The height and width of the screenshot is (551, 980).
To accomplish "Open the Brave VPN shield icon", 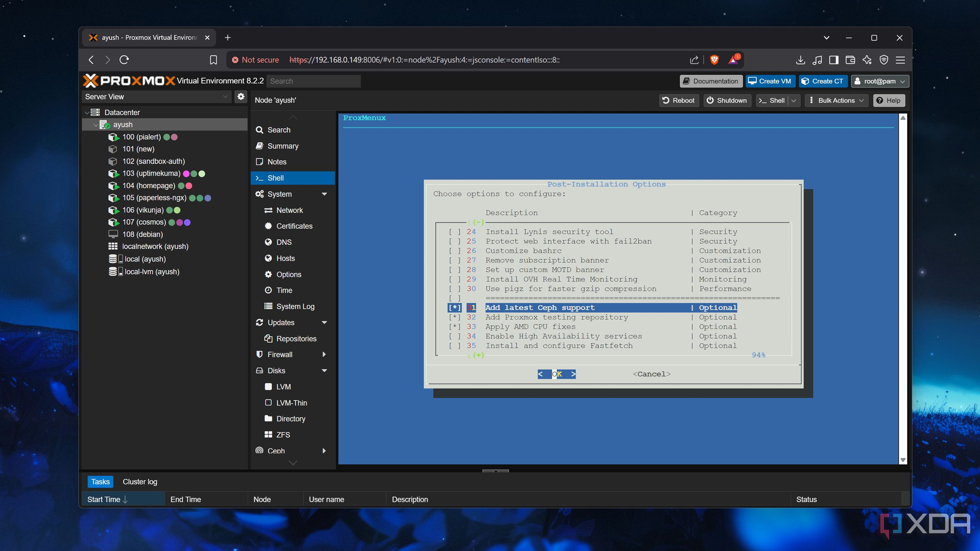I will (x=884, y=60).
